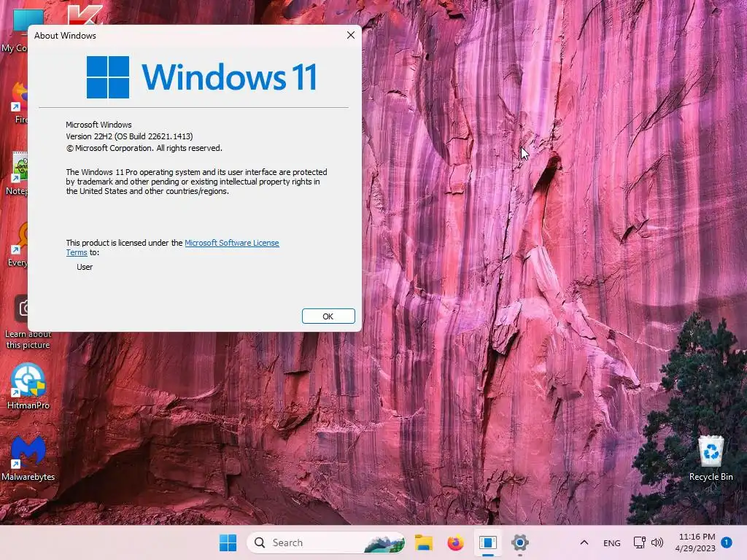Image resolution: width=747 pixels, height=560 pixels.
Task: Click OK in the About Windows dialog
Action: coord(328,316)
